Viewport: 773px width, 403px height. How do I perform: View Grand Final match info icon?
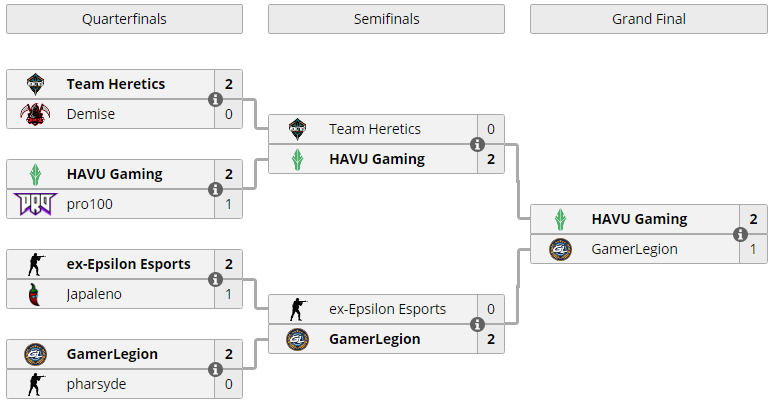[x=740, y=234]
